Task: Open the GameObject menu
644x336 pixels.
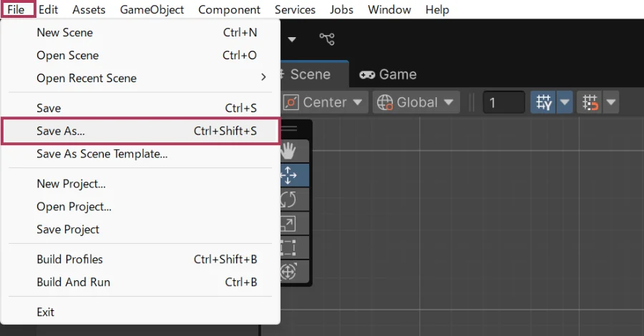Action: (x=152, y=10)
